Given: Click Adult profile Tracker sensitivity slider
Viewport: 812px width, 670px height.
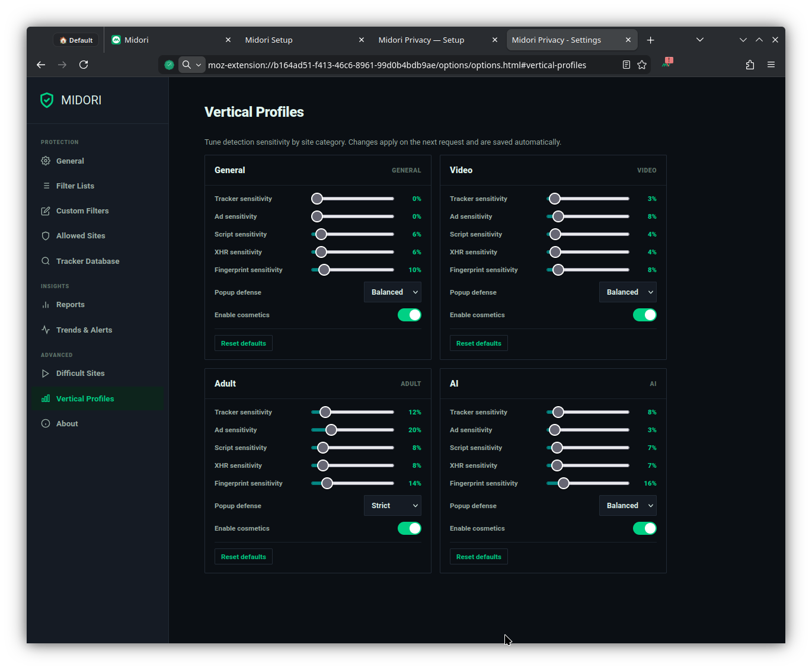Looking at the screenshot, I should click(353, 412).
